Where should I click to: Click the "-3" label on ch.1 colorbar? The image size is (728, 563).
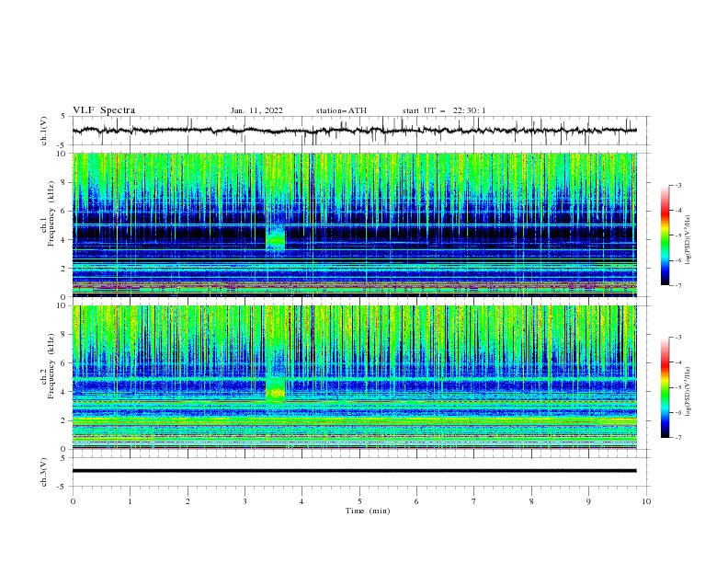click(x=677, y=185)
